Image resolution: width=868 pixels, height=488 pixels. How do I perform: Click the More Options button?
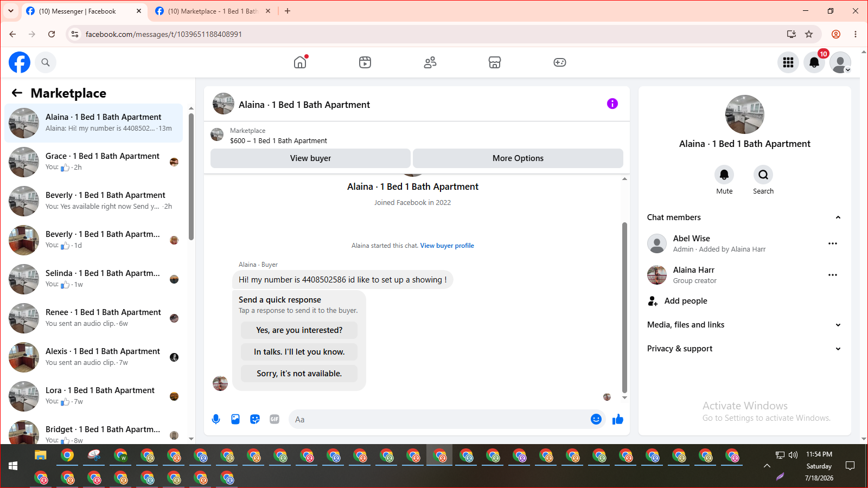click(x=518, y=158)
